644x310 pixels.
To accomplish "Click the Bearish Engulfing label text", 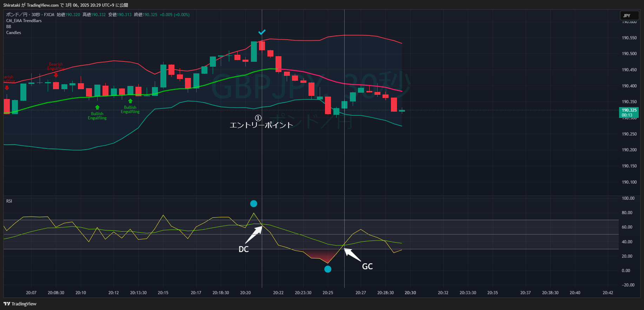I will [56, 66].
